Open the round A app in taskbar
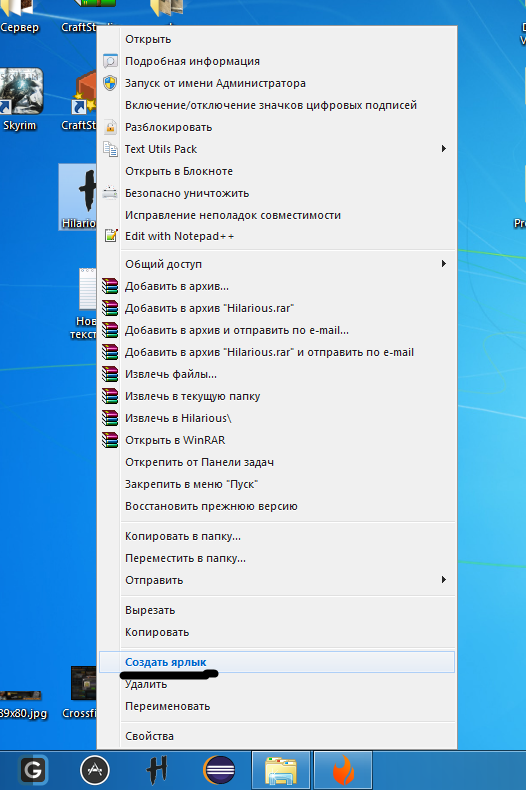Image resolution: width=526 pixels, height=790 pixels. pos(95,770)
